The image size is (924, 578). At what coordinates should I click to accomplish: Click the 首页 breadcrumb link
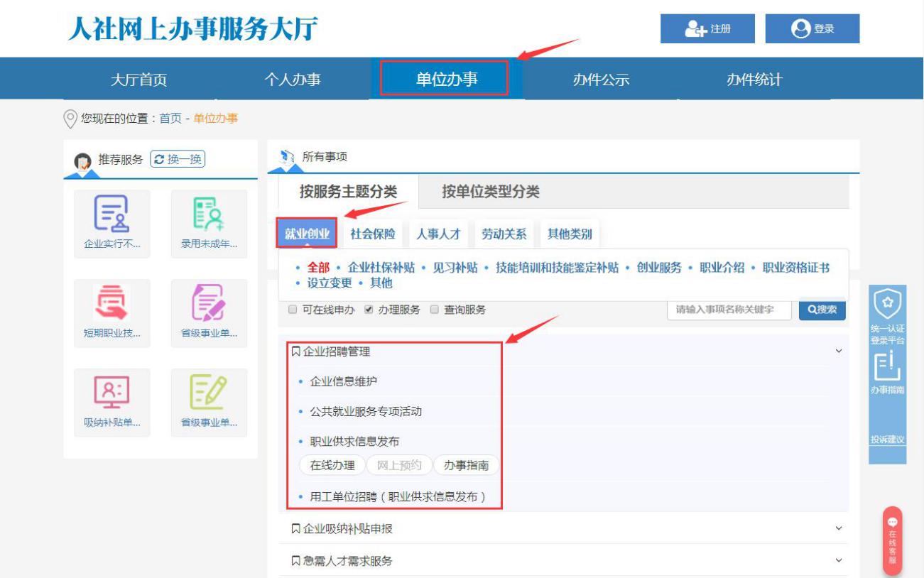(170, 119)
